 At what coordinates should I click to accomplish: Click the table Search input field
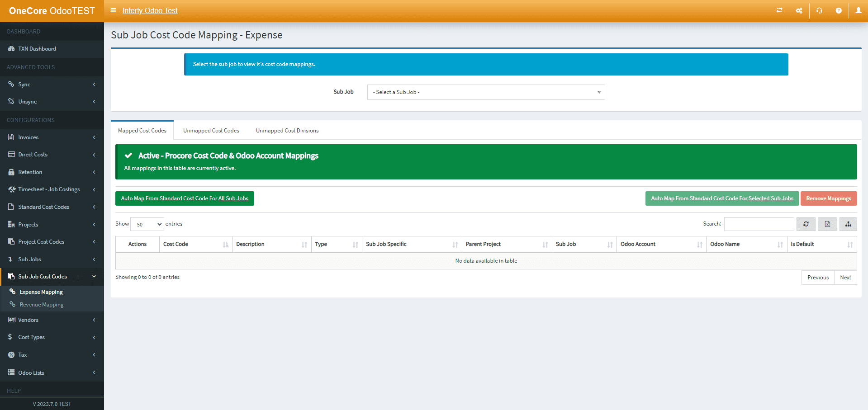coord(759,224)
